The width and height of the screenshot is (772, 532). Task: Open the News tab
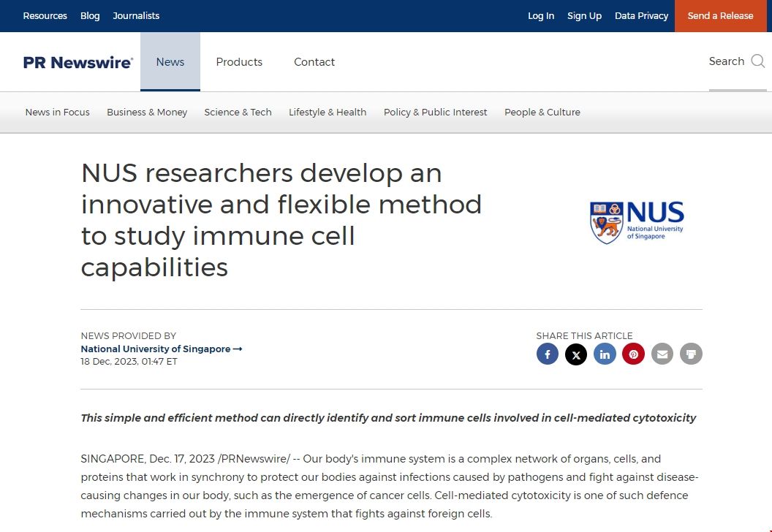(170, 62)
